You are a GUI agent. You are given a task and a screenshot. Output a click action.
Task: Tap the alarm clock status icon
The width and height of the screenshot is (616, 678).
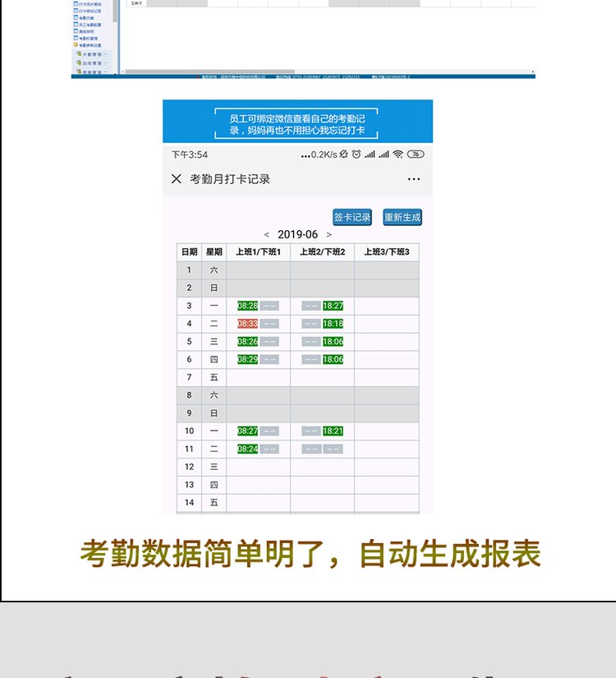tap(356, 155)
